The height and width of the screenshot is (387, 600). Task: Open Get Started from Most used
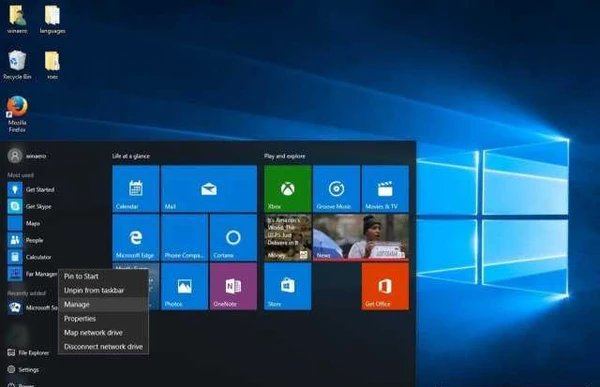point(32,189)
